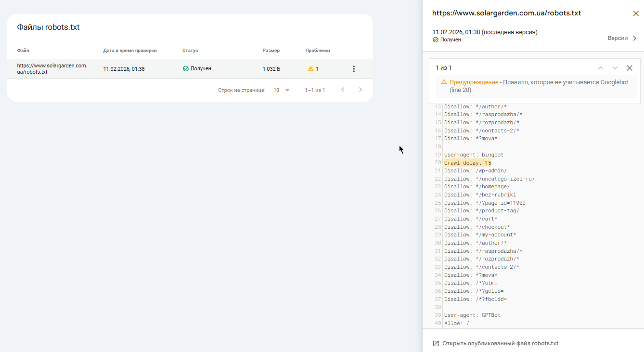
Task: Open rows per page dropdown
Action: click(282, 90)
